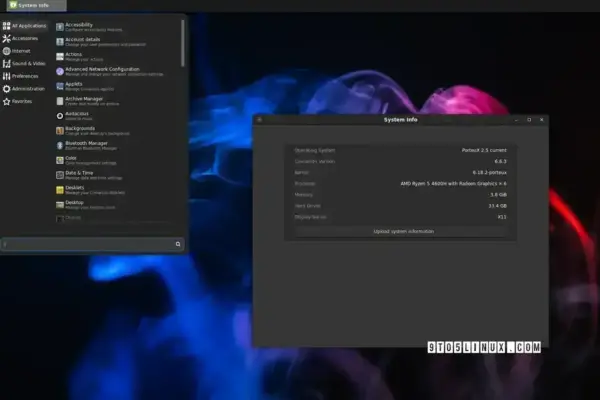Open the Actions manager icon
This screenshot has width=600, height=400.
[60, 57]
